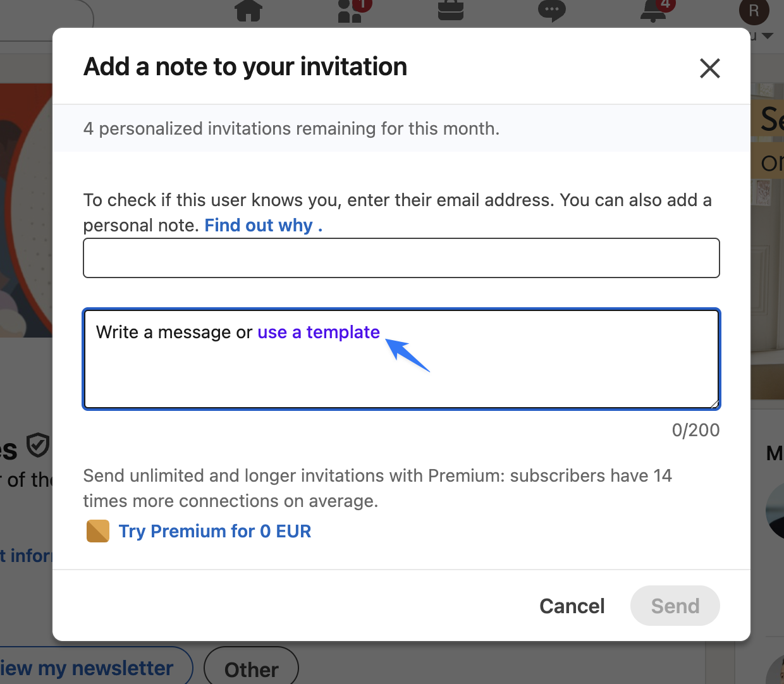784x684 pixels.
Task: Open Messaging via the speech bubble icon
Action: pyautogui.click(x=551, y=11)
